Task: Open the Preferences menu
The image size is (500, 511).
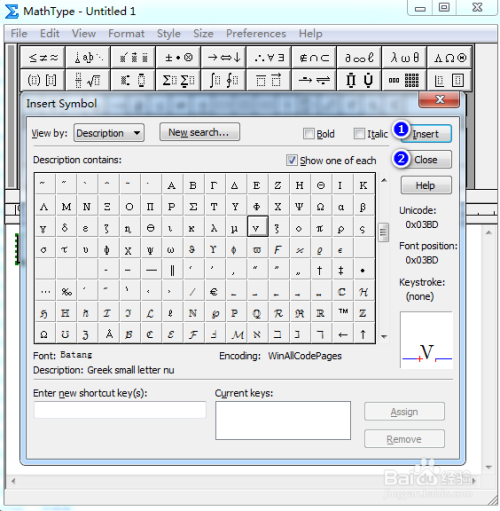Action: pos(256,34)
